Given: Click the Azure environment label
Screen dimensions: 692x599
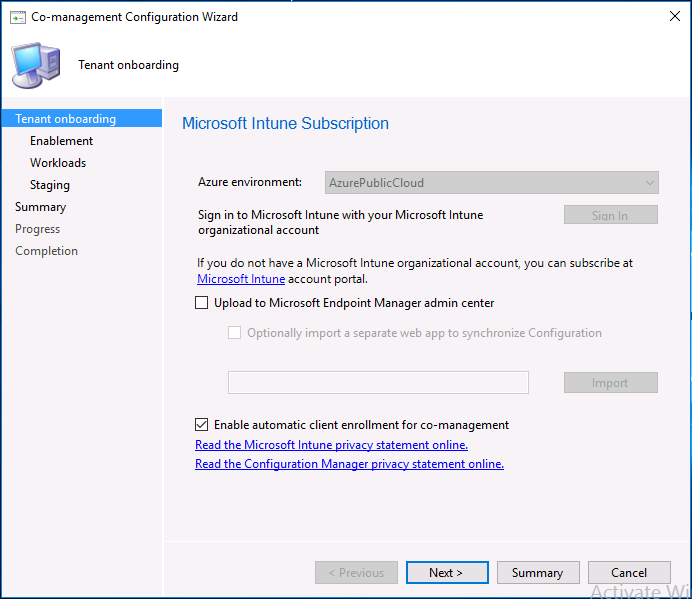Looking at the screenshot, I should click(250, 182).
